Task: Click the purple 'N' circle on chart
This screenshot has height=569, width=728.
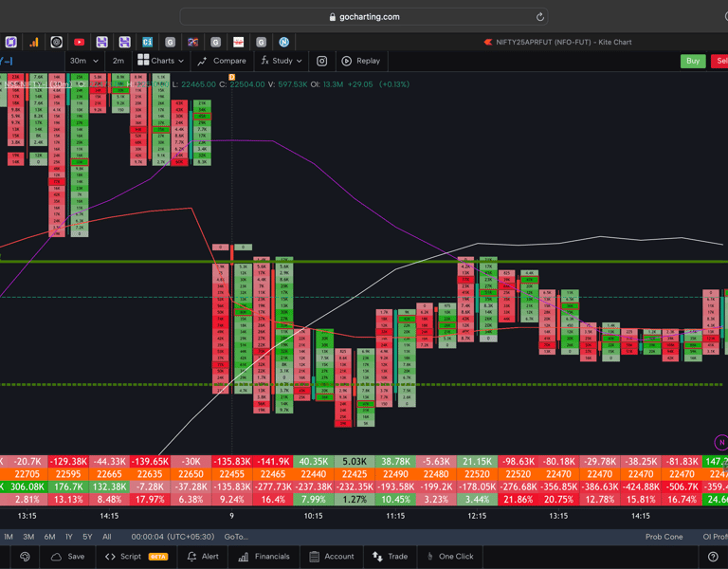Action: [721, 442]
